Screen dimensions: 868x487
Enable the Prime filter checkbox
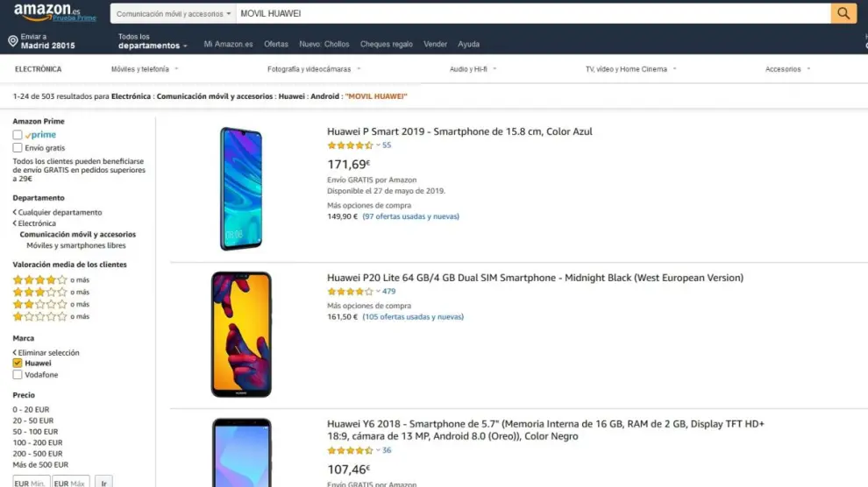(18, 135)
